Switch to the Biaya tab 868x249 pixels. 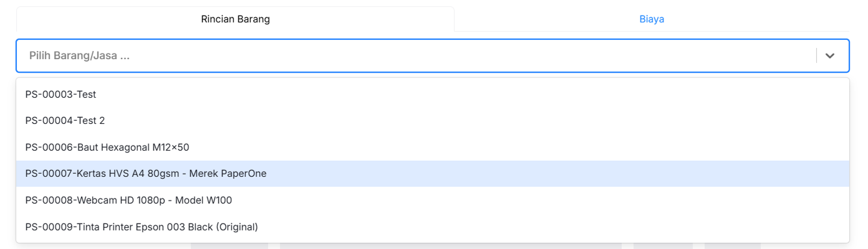click(x=652, y=19)
